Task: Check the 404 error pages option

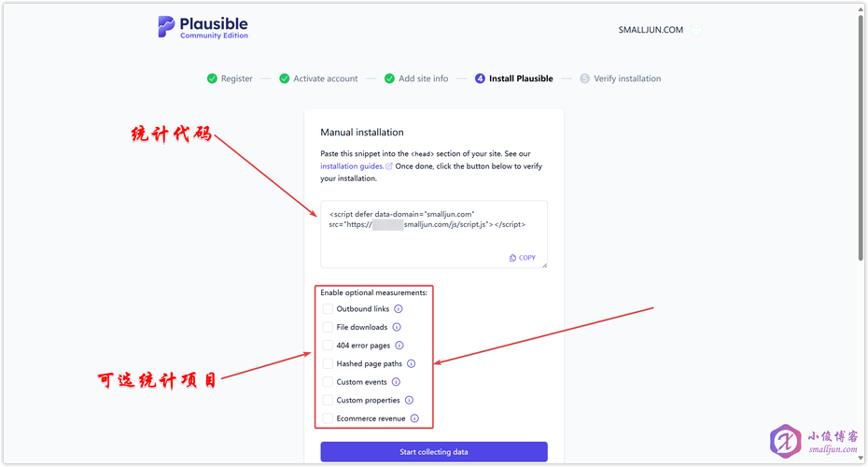Action: pos(328,346)
